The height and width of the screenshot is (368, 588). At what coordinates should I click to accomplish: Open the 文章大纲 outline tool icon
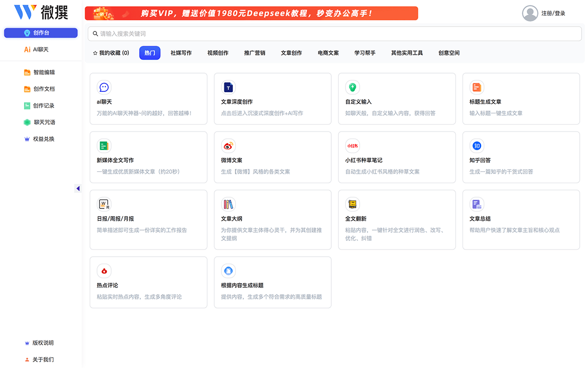(228, 204)
